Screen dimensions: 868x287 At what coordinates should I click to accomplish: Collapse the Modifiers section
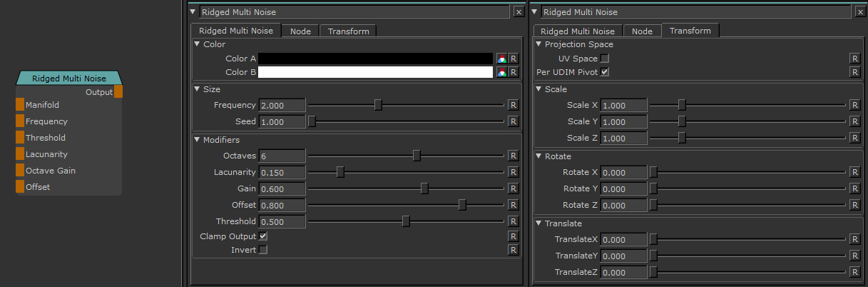[x=198, y=140]
